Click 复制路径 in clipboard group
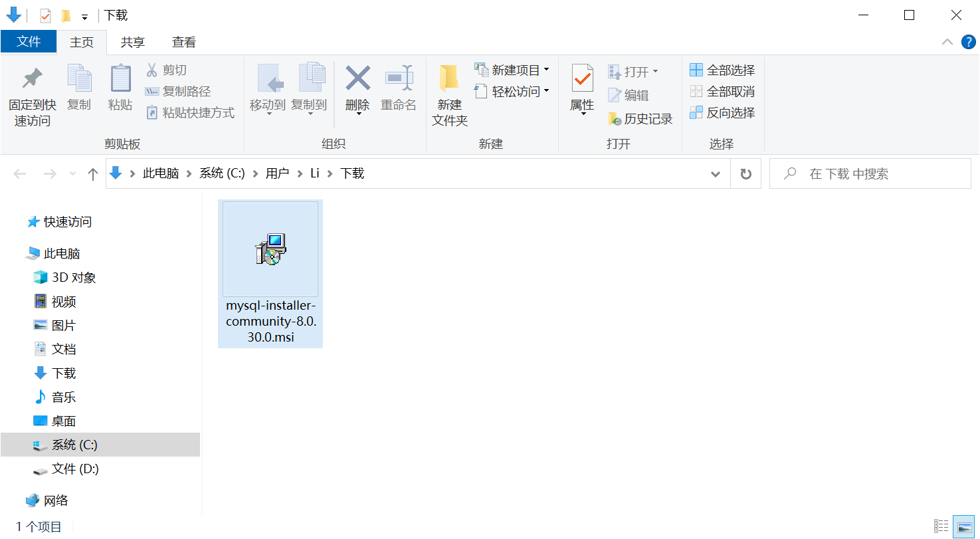 click(178, 91)
